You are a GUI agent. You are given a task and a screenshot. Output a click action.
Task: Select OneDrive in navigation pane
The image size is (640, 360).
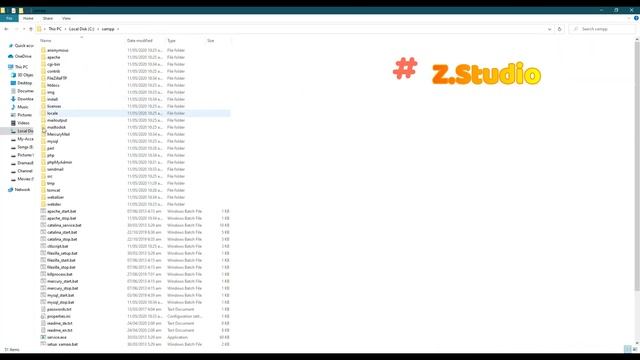click(x=20, y=56)
